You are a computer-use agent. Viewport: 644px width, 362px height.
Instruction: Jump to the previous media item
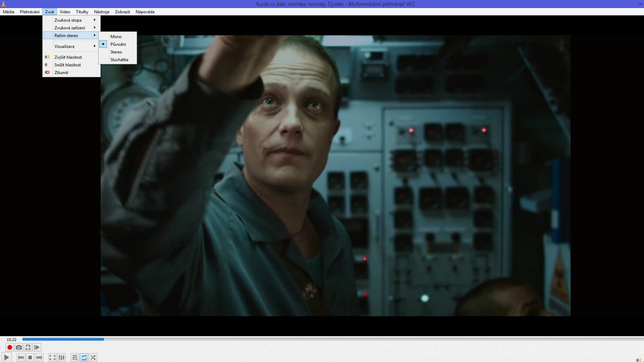click(x=21, y=357)
